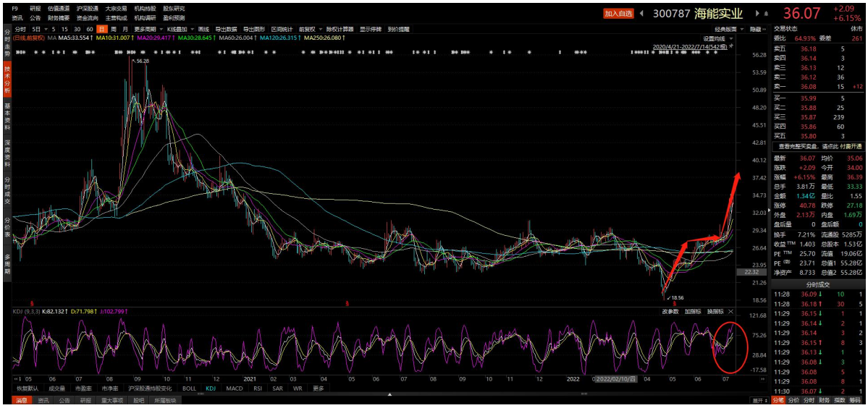
Task: Expand the 更多周期 dropdown
Action: [147, 29]
